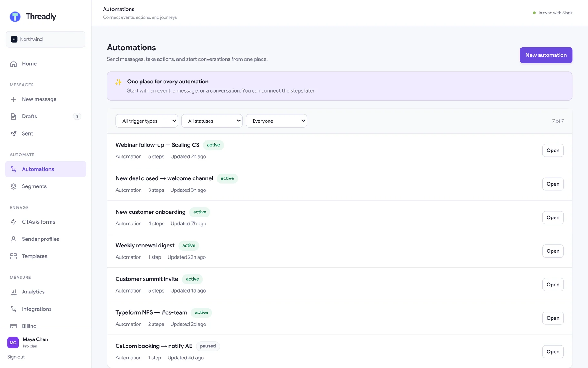
Task: Click the Segments layers icon
Action: click(x=13, y=186)
